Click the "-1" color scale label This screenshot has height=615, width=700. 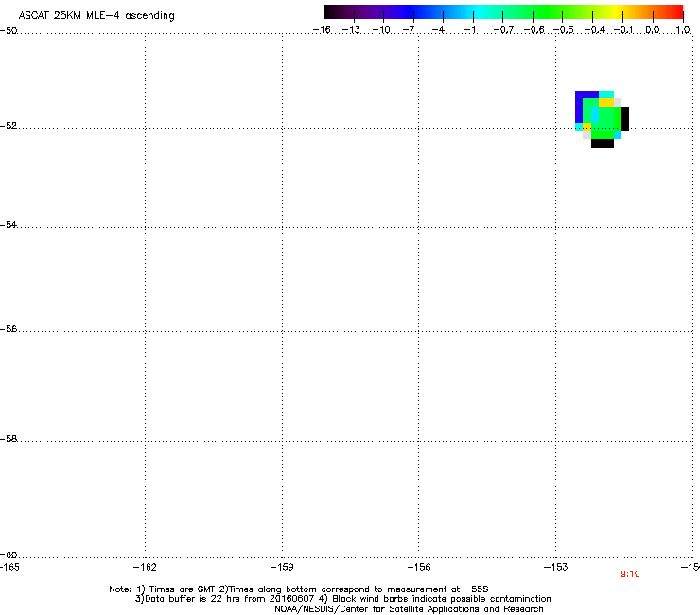coord(469,30)
